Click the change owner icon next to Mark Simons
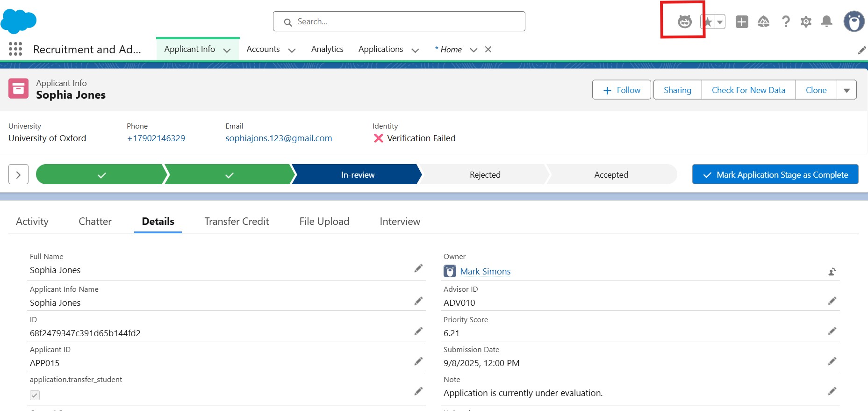This screenshot has width=868, height=411. (832, 272)
